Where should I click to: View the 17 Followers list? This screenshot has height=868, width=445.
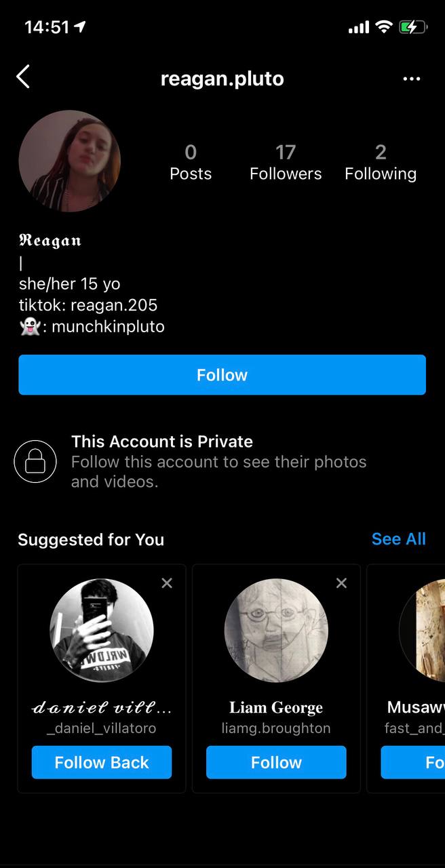click(286, 162)
